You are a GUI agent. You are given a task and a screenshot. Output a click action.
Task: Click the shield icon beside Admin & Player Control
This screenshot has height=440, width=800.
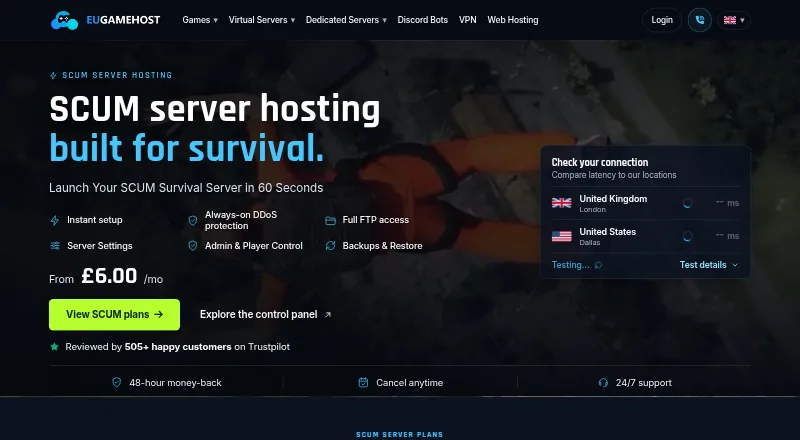point(192,246)
